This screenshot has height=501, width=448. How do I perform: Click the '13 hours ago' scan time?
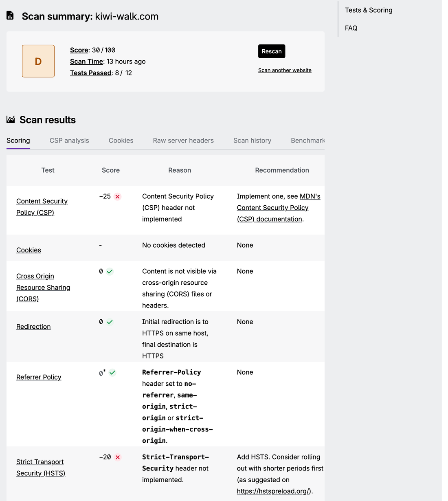126,62
